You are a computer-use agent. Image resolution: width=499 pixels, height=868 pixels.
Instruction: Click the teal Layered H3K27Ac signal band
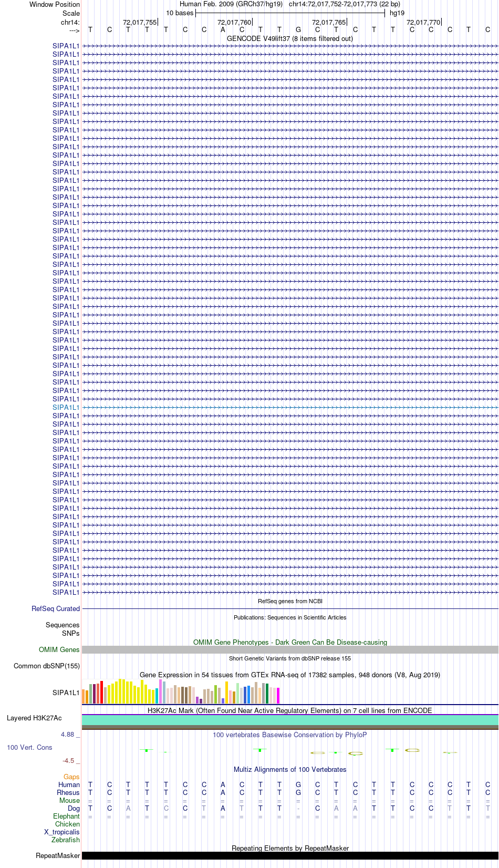click(x=290, y=720)
